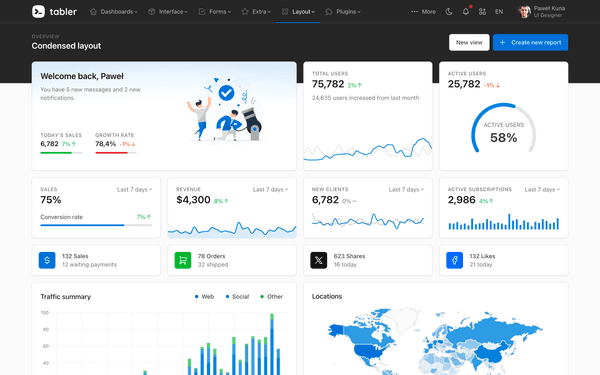Click the Condensed layout page title
This screenshot has width=600, height=375.
click(66, 46)
